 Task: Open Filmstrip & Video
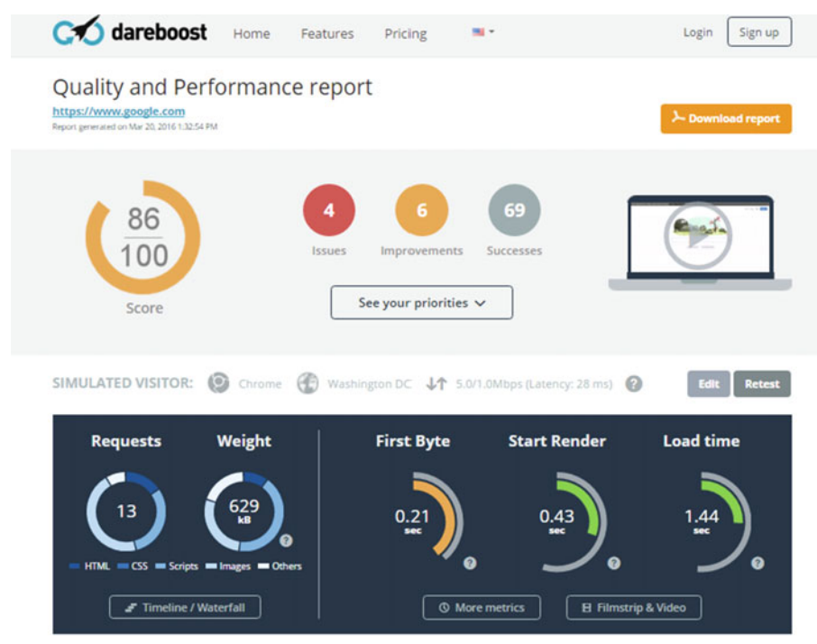click(634, 608)
